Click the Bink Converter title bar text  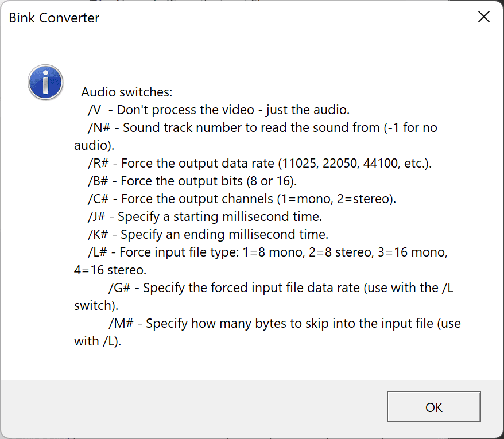tap(54, 18)
